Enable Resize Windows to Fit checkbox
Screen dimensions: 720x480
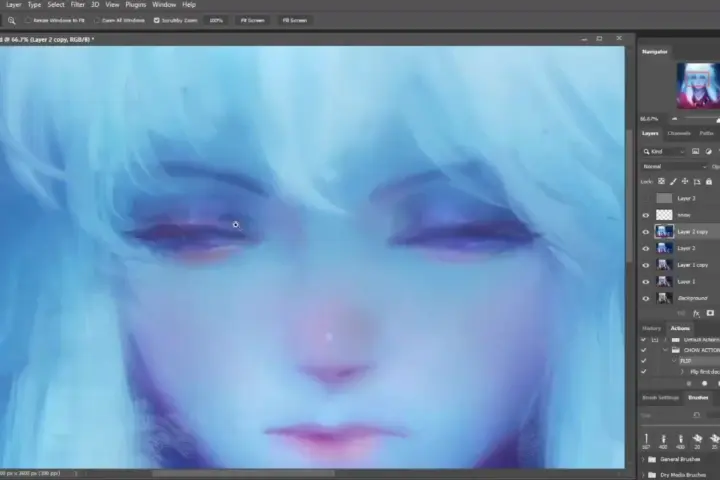point(28,20)
